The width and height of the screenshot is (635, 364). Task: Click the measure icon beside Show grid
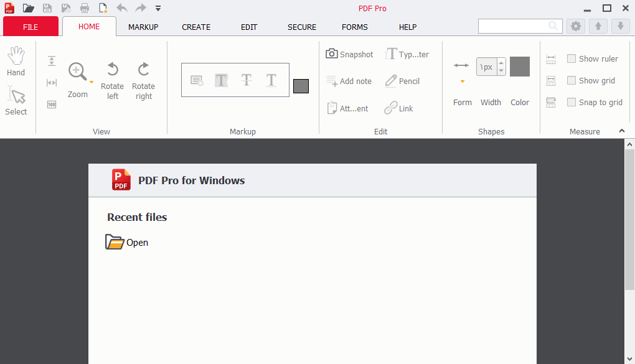pyautogui.click(x=551, y=81)
